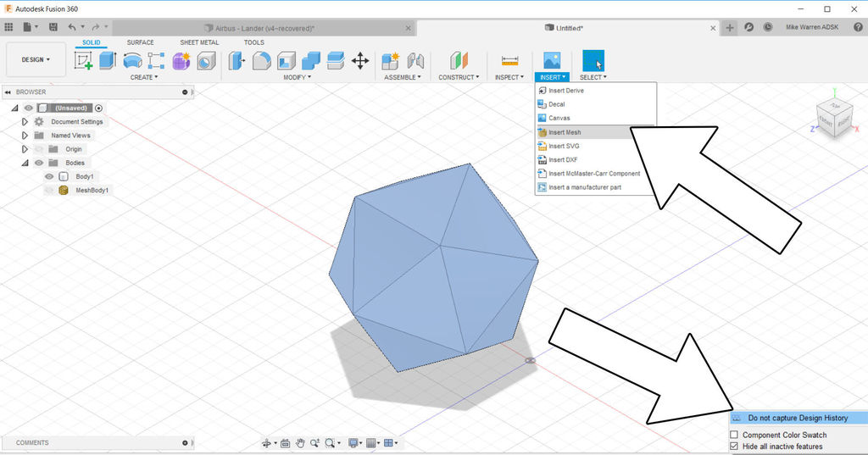The width and height of the screenshot is (868, 455).
Task: Select the Measure tool
Action: tap(509, 60)
